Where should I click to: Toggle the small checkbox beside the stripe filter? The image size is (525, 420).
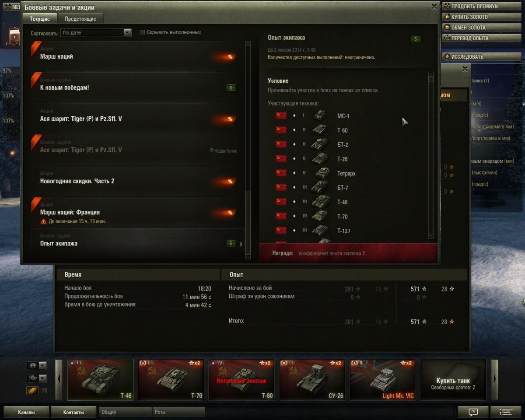(x=44, y=391)
